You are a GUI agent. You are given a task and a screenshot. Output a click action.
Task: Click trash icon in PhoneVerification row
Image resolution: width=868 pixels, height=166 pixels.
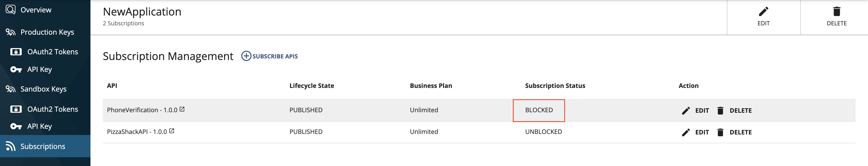point(720,111)
